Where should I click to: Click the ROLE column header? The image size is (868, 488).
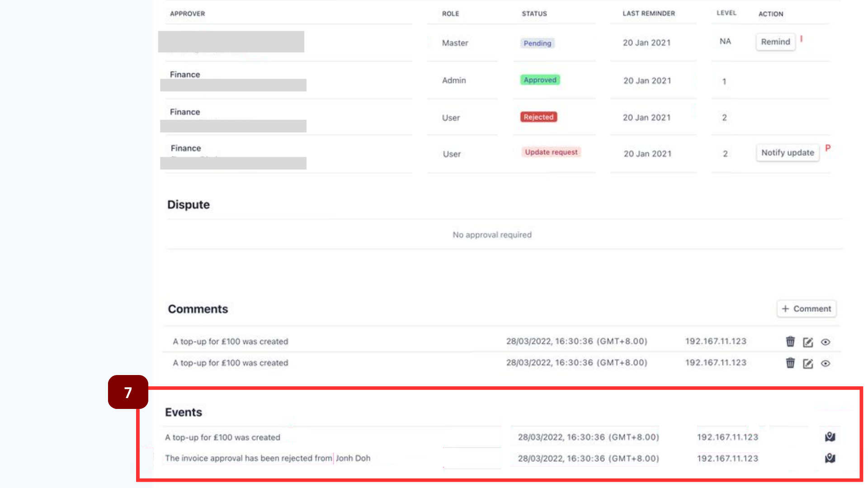450,14
